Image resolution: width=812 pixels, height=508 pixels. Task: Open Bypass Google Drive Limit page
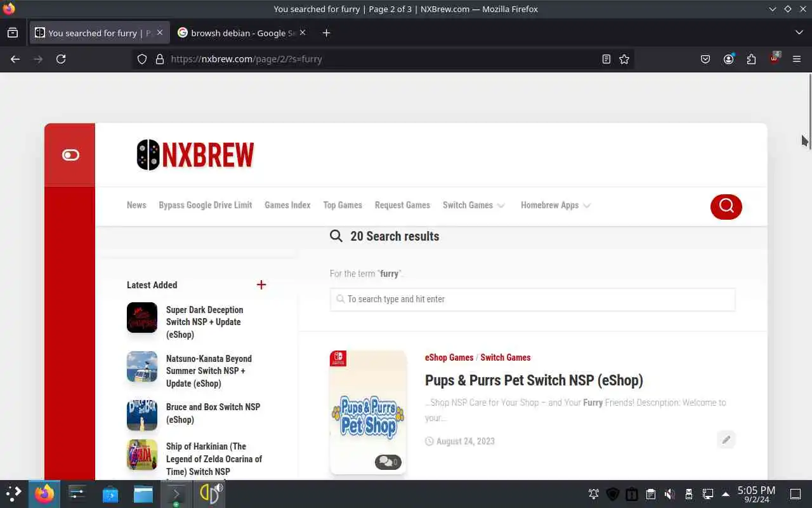click(x=206, y=205)
